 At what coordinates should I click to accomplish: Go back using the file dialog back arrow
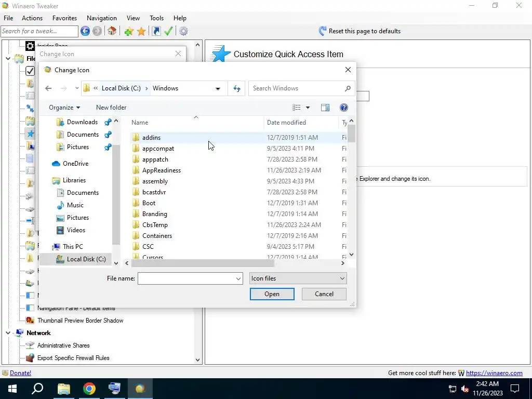(x=48, y=88)
